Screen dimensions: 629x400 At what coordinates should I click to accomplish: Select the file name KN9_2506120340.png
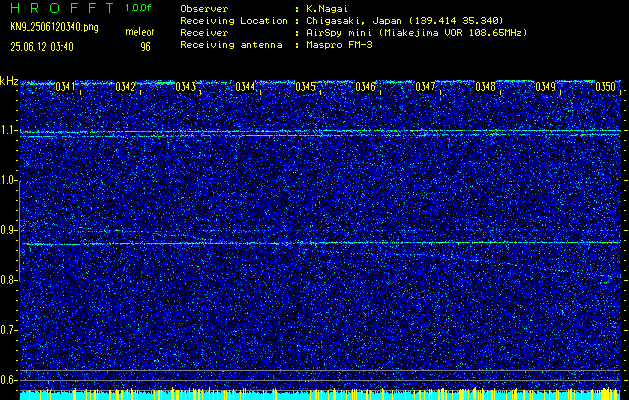pos(54,28)
